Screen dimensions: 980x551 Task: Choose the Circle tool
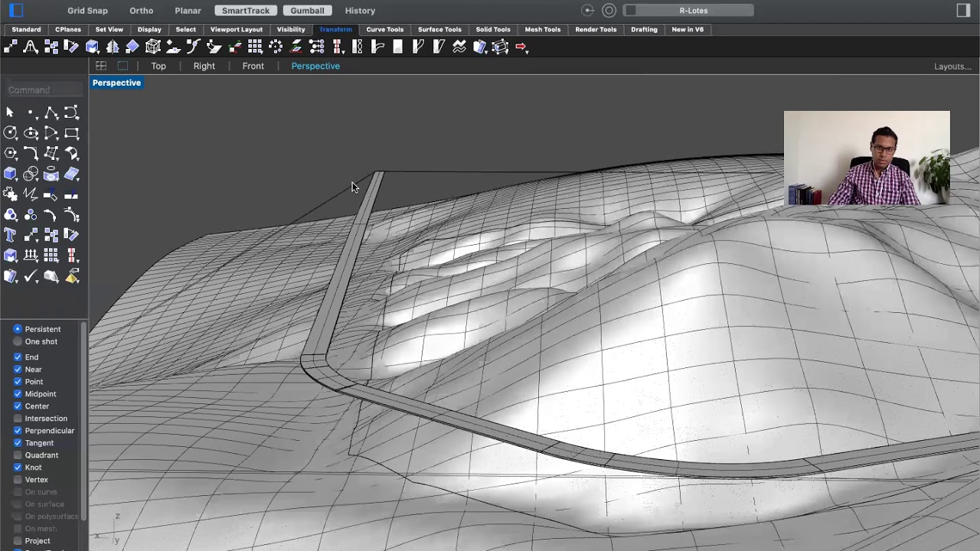pyautogui.click(x=11, y=133)
